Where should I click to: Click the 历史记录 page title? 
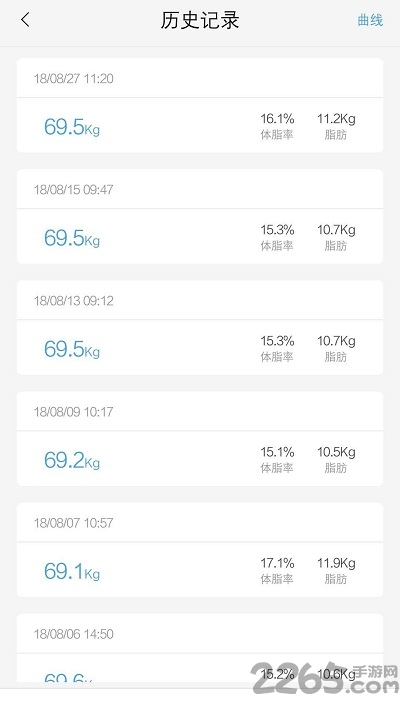click(x=200, y=20)
